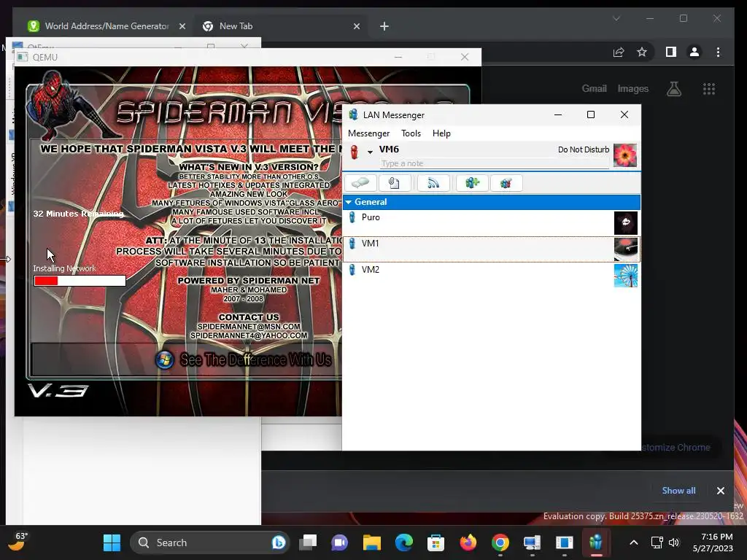Viewport: 747px width, 560px height.
Task: Click the QEMU window taskbar icon
Action: coord(564,542)
